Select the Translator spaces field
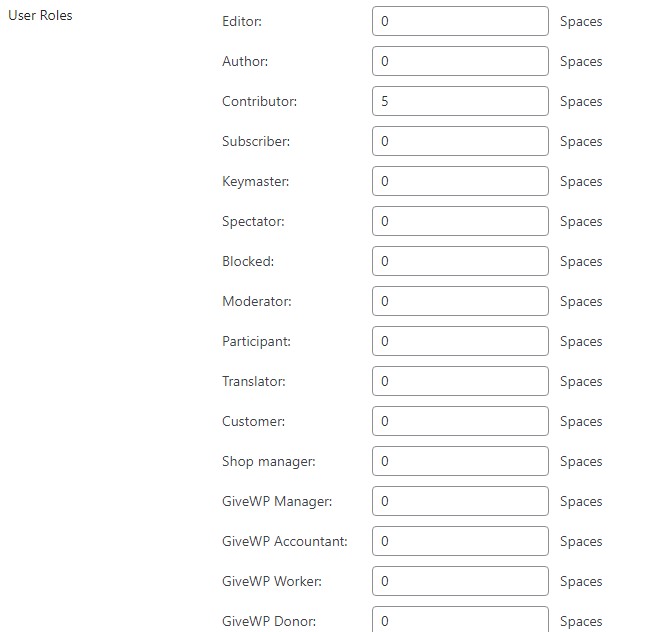The image size is (648, 632). point(460,381)
